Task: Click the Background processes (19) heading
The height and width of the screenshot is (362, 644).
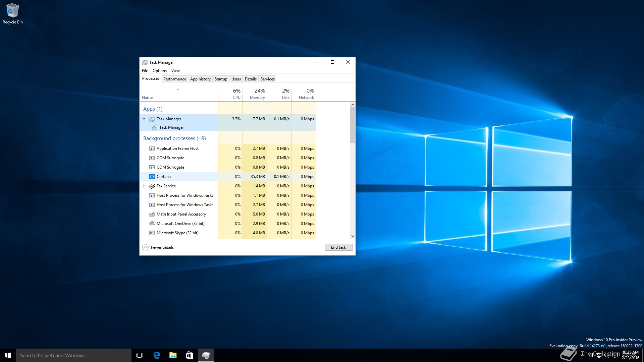Action: pos(174,138)
